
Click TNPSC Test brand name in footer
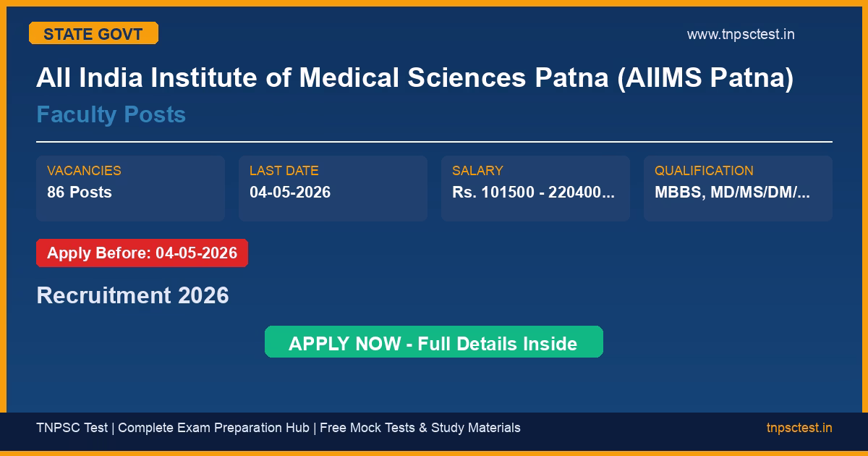72,428
